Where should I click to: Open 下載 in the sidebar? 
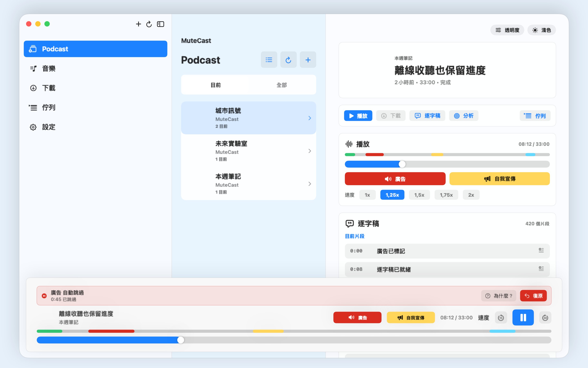[x=96, y=88]
